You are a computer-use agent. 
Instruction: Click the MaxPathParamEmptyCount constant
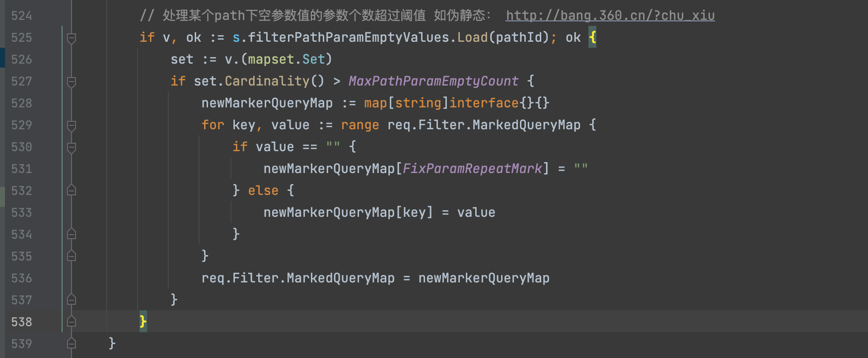pos(433,81)
